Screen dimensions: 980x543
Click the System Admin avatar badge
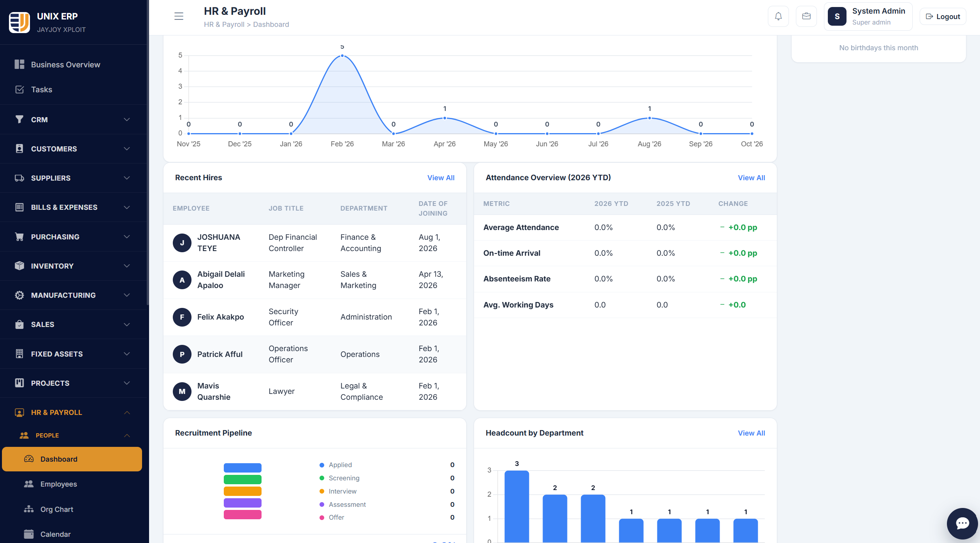tap(837, 16)
